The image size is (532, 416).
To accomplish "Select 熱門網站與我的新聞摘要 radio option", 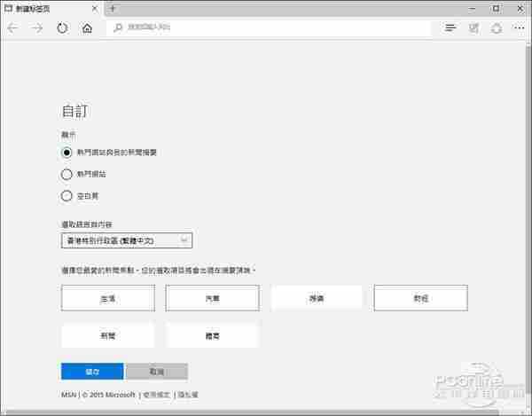I will [66, 152].
